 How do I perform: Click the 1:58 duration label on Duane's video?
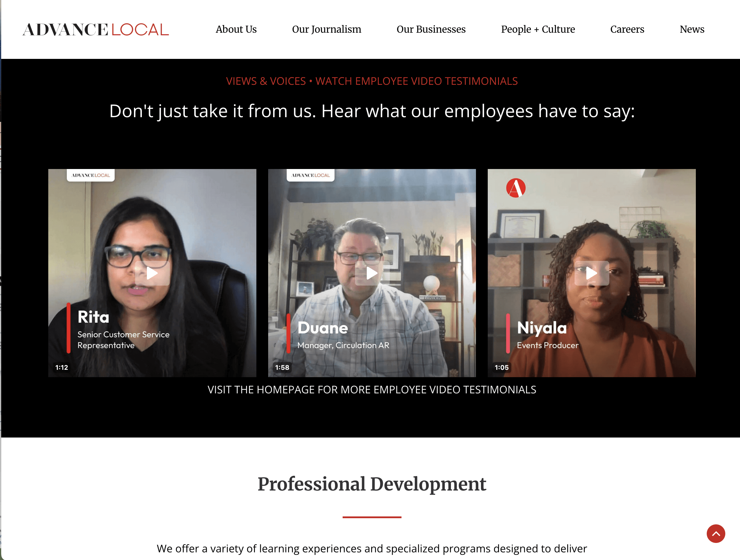click(x=282, y=367)
